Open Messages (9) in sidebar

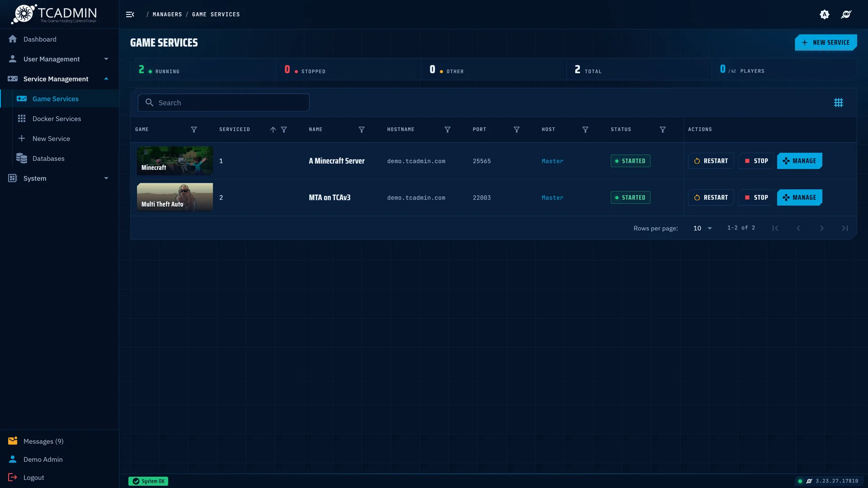tap(59, 441)
